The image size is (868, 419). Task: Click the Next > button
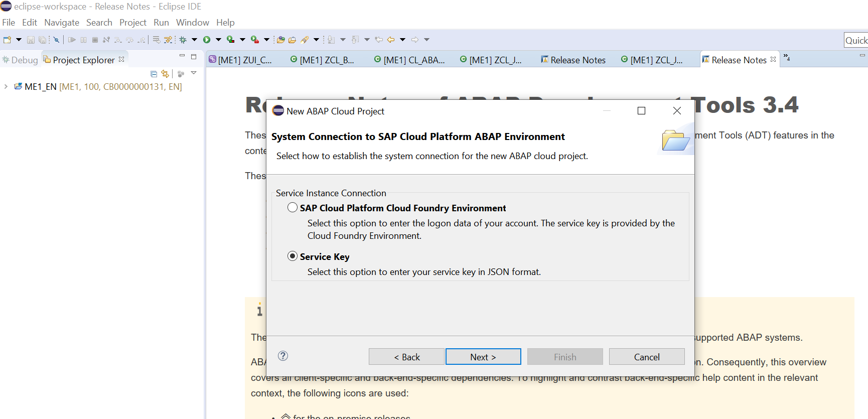point(483,357)
